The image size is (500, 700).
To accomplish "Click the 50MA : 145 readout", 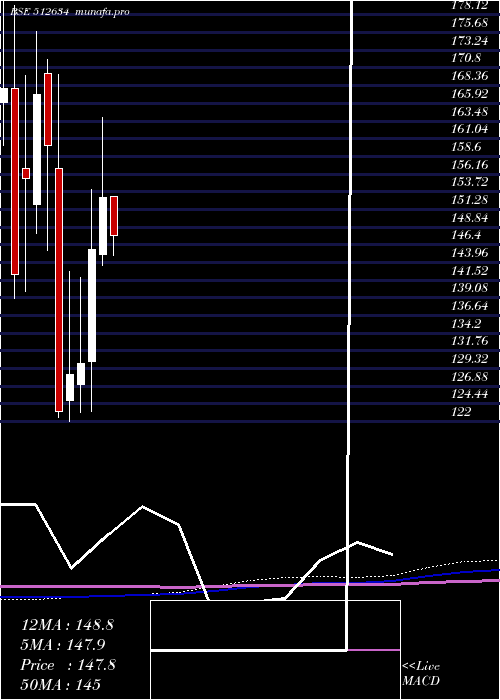I will click(x=61, y=684).
